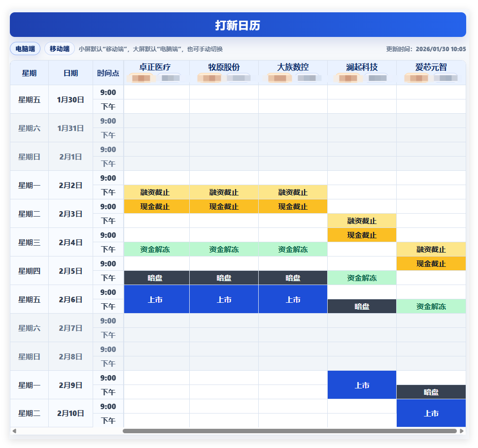Open 牧原股份 column header
The width and height of the screenshot is (478, 448).
pos(224,67)
